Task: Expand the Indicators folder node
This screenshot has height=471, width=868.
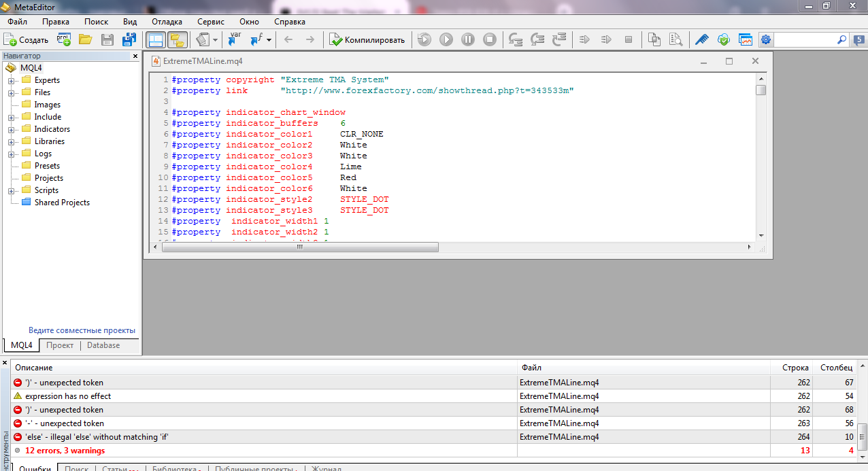Action: (x=12, y=129)
